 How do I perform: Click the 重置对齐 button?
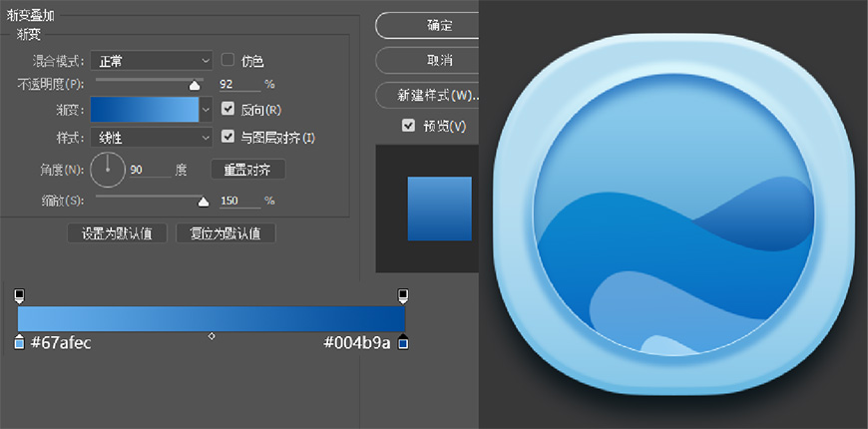pos(248,170)
